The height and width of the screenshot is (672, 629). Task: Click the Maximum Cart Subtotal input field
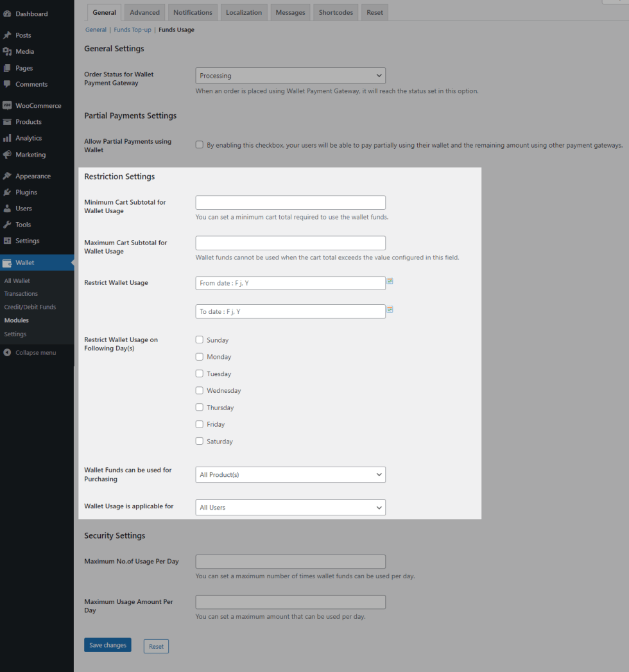tap(291, 243)
